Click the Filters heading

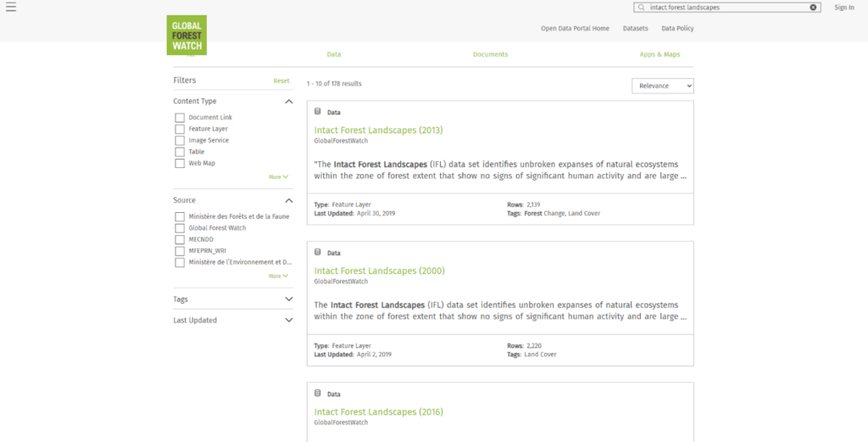click(x=184, y=81)
